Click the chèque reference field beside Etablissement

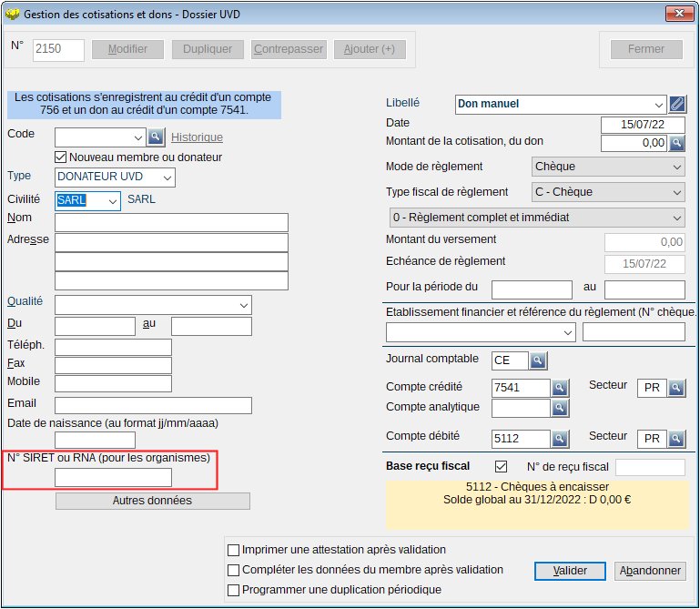634,332
